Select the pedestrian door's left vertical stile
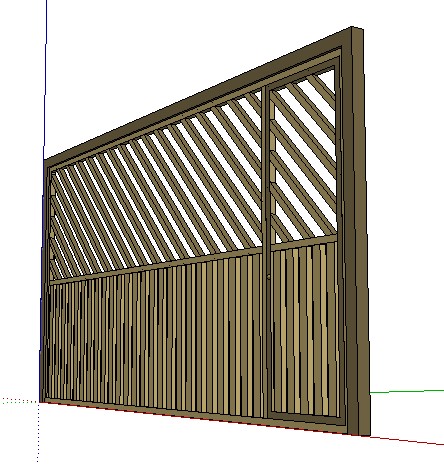The image size is (444, 464). coord(267,250)
